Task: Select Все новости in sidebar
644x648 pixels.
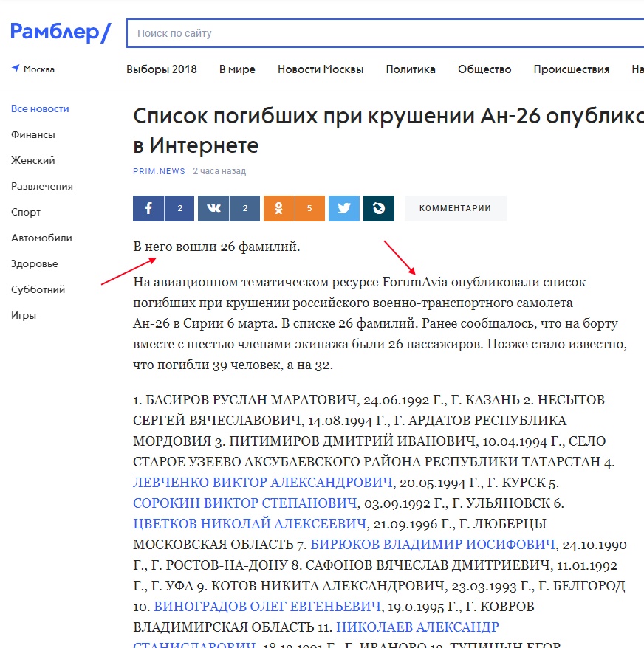Action: coord(40,108)
